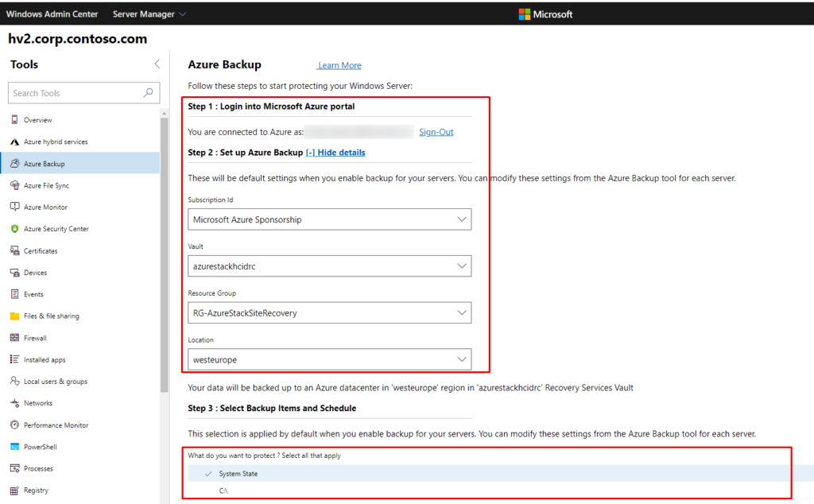Open the Location dropdown
This screenshot has width=814, height=504.
pos(330,359)
